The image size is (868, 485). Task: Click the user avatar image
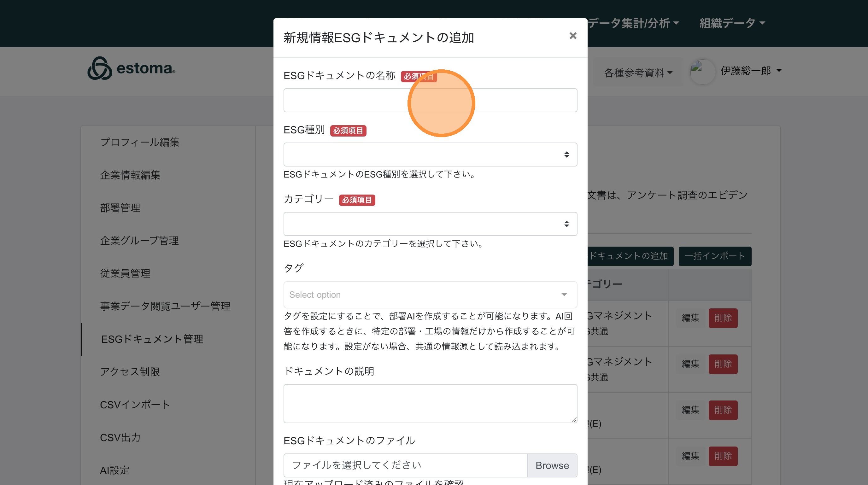click(702, 71)
